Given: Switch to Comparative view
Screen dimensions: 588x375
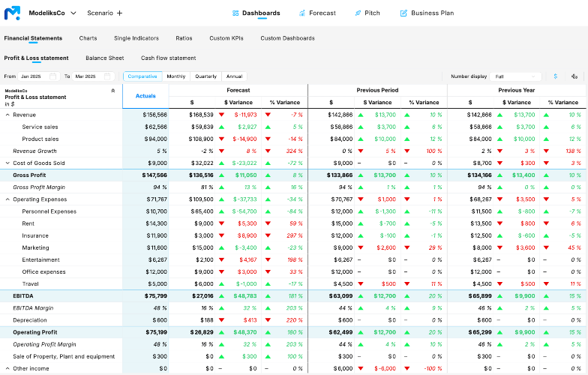Looking at the screenshot, I should click(142, 76).
